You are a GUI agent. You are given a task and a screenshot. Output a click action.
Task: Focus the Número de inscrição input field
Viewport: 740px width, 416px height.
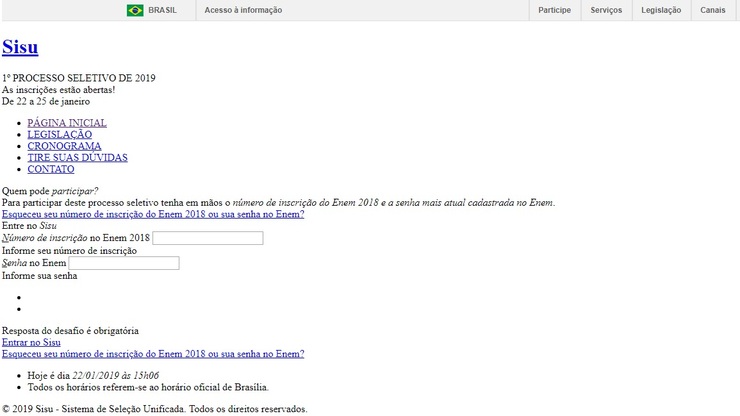[x=207, y=238]
